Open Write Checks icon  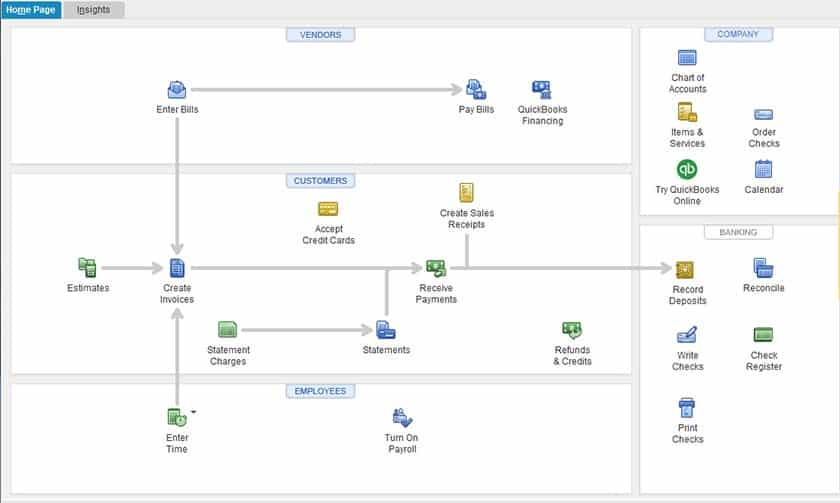[x=687, y=335]
